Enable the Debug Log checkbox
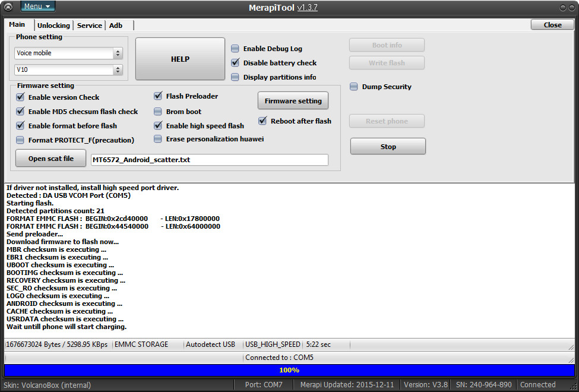Viewport: 579px width, 392px height. click(235, 49)
